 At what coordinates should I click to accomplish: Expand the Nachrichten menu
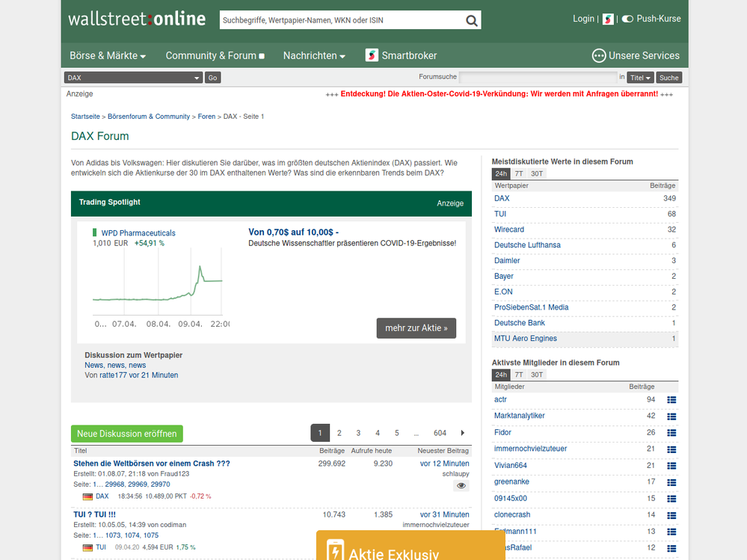[x=314, y=55]
